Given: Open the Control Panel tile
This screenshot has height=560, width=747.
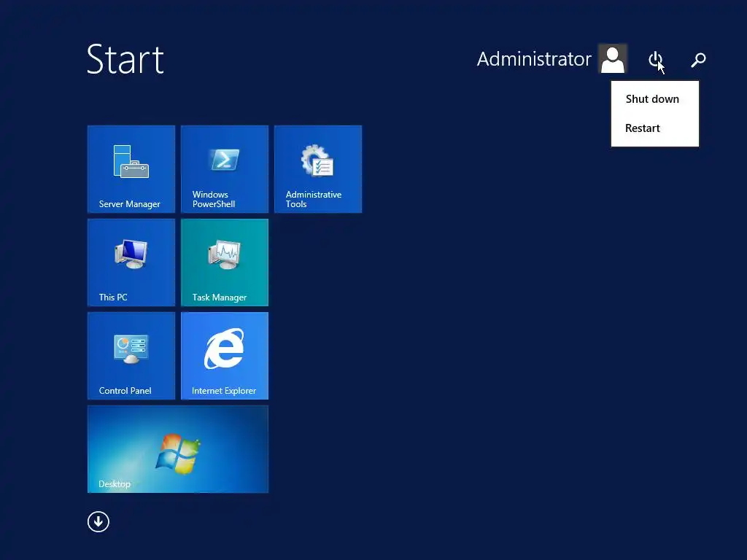Looking at the screenshot, I should click(131, 356).
